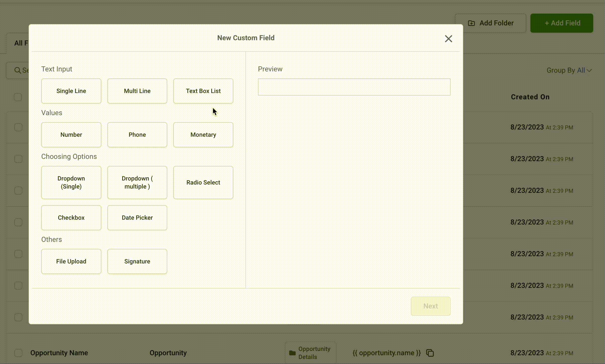This screenshot has height=364, width=605.
Task: Close the New Custom Field dialog
Action: click(448, 39)
